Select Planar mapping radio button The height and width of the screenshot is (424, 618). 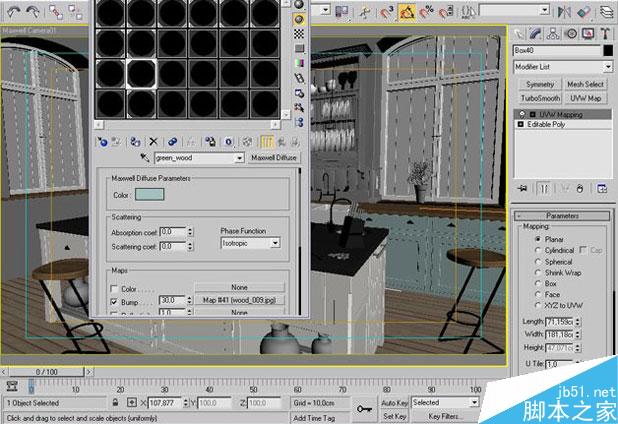pyautogui.click(x=538, y=239)
